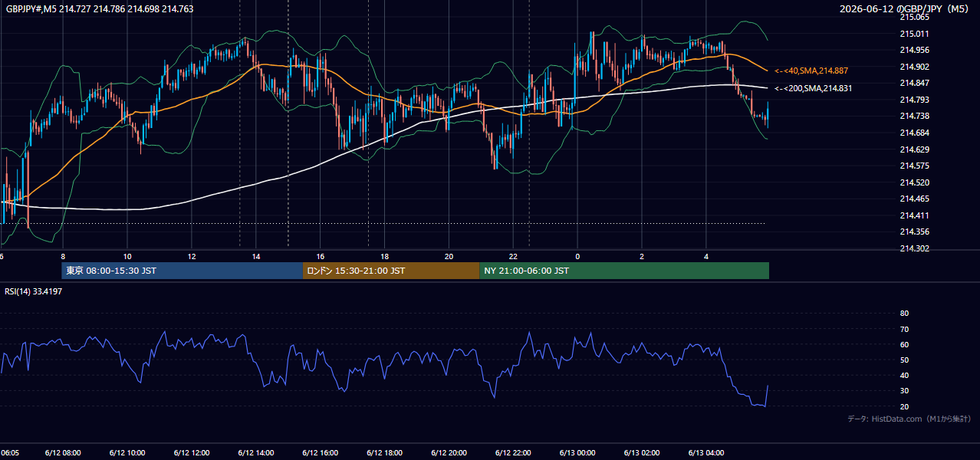Click the date label 6/13 04:00

(707, 453)
